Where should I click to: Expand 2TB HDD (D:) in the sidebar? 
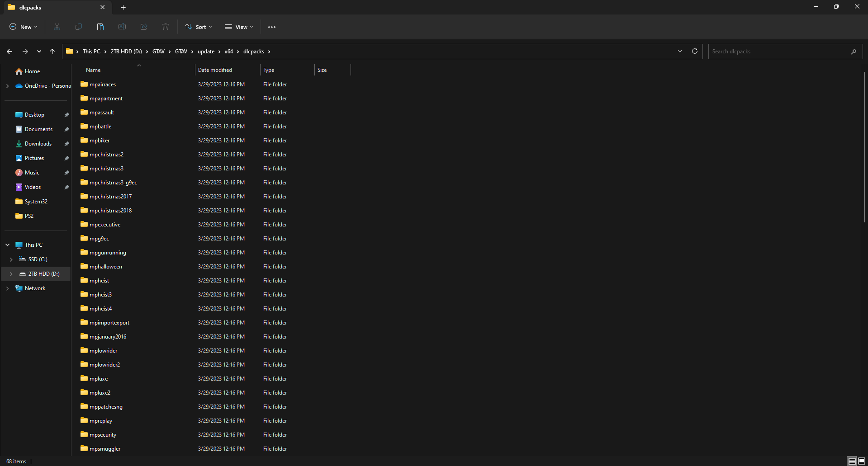click(x=11, y=273)
